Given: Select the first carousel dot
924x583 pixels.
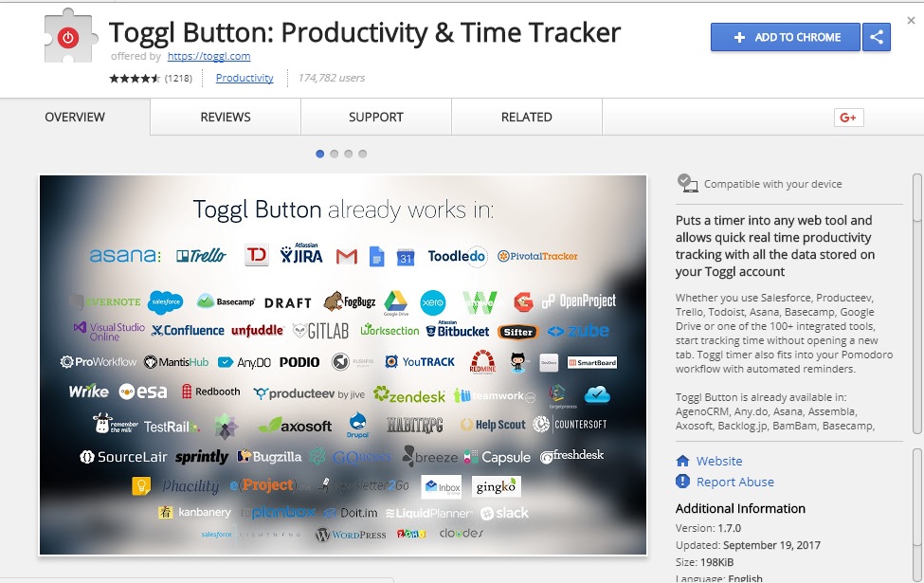Looking at the screenshot, I should pyautogui.click(x=320, y=154).
